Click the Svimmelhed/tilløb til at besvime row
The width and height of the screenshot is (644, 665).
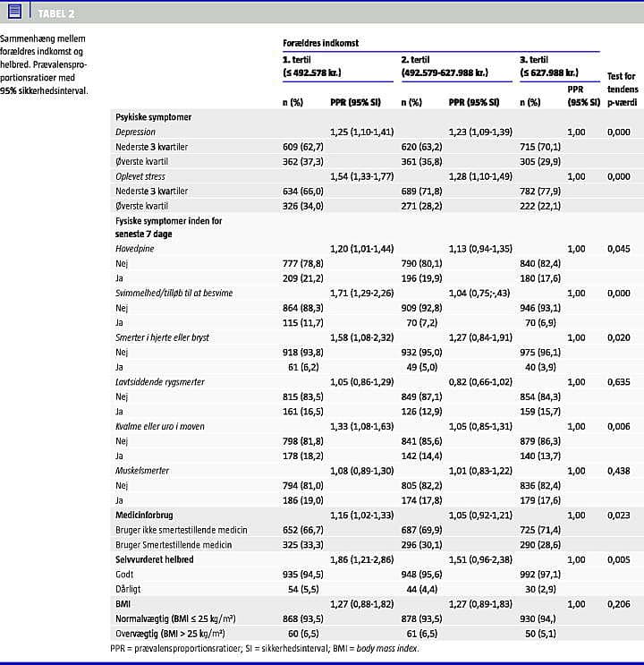[x=175, y=293]
